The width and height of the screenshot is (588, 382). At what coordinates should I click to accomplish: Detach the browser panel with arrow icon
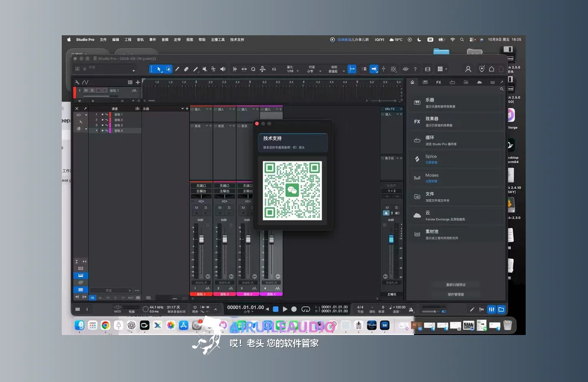[502, 82]
